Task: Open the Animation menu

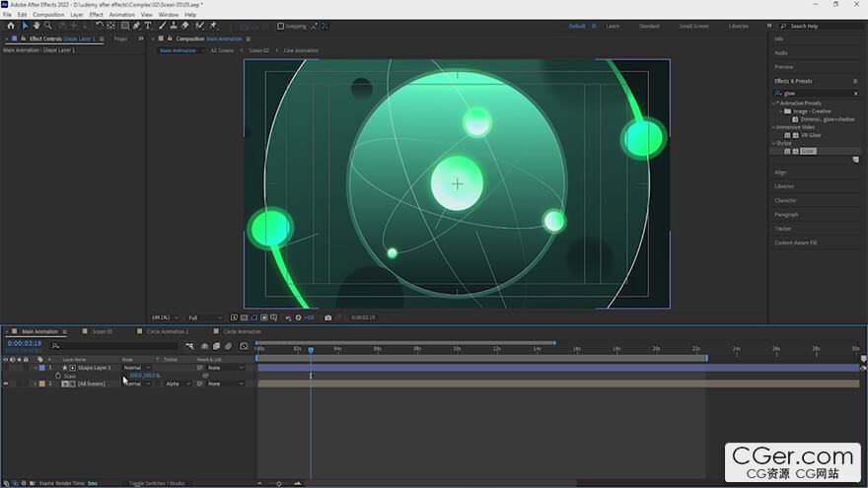Action: pos(122,15)
